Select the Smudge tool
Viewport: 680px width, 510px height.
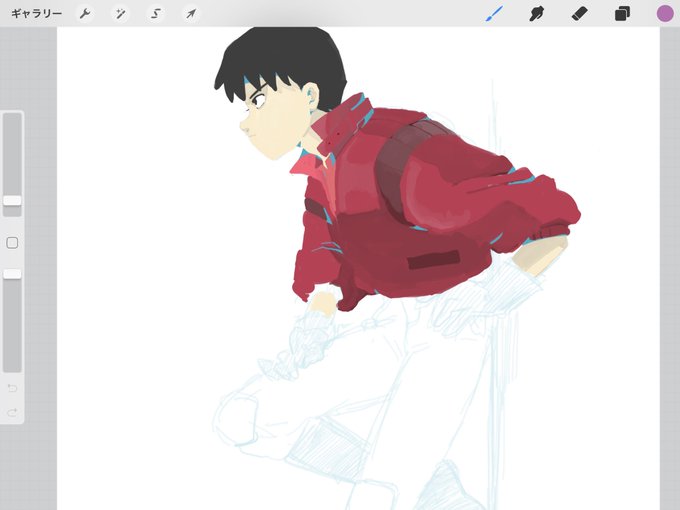[x=537, y=14]
